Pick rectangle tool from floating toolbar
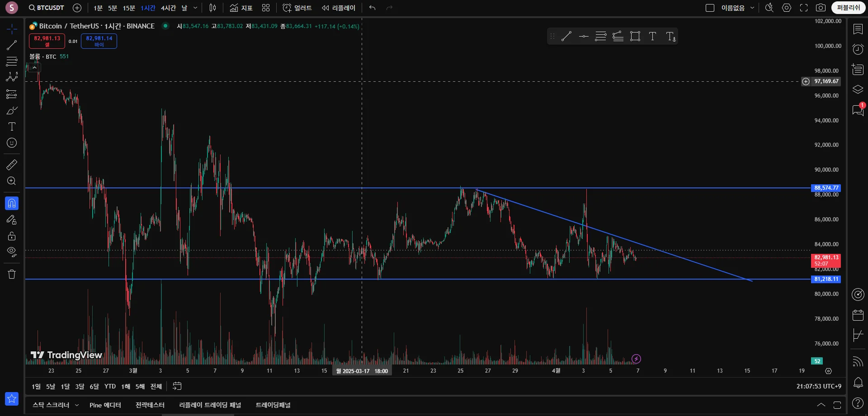The width and height of the screenshot is (868, 416). click(635, 37)
